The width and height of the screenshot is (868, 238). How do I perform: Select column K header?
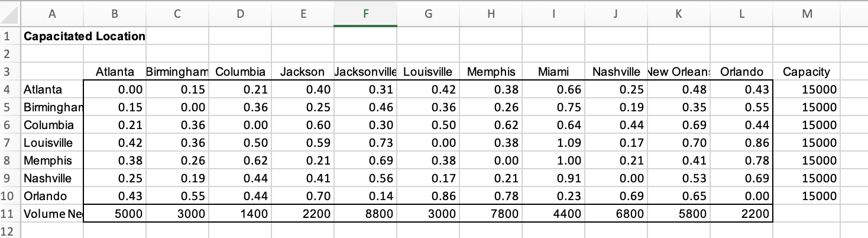click(x=678, y=13)
